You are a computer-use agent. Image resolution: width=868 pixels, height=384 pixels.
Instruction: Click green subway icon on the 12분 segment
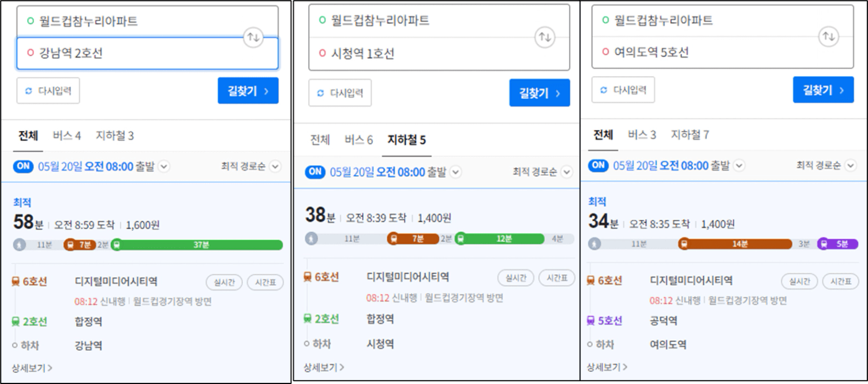coord(461,239)
